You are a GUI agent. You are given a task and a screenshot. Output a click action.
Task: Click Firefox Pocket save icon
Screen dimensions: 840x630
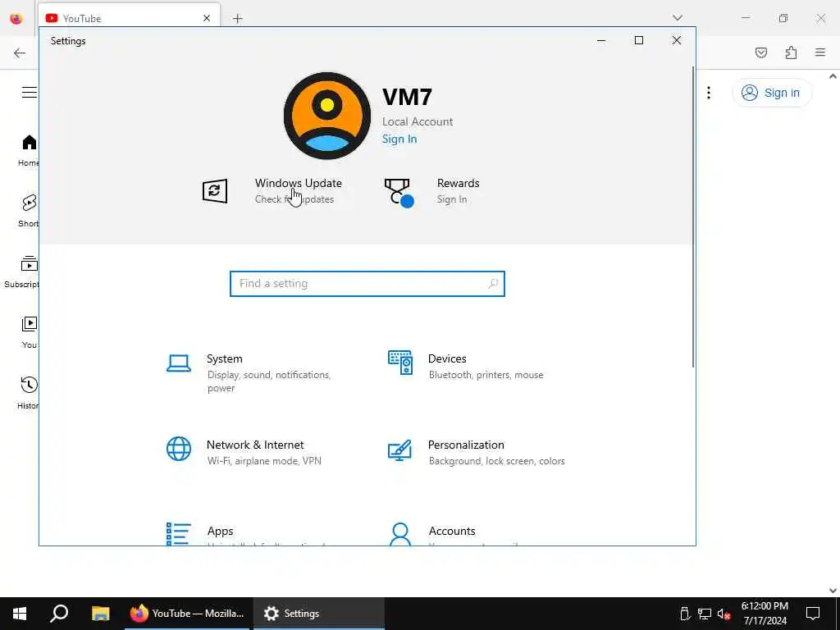(x=761, y=52)
